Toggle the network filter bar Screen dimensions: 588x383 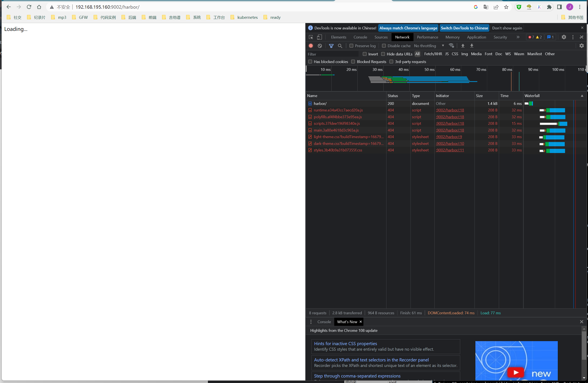332,46
